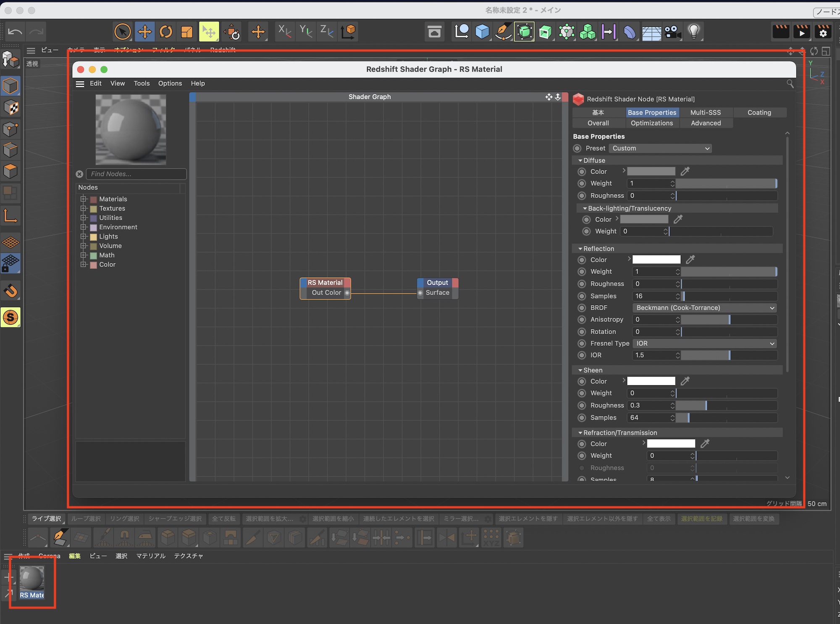Click the Scale tool icon

[x=187, y=32]
